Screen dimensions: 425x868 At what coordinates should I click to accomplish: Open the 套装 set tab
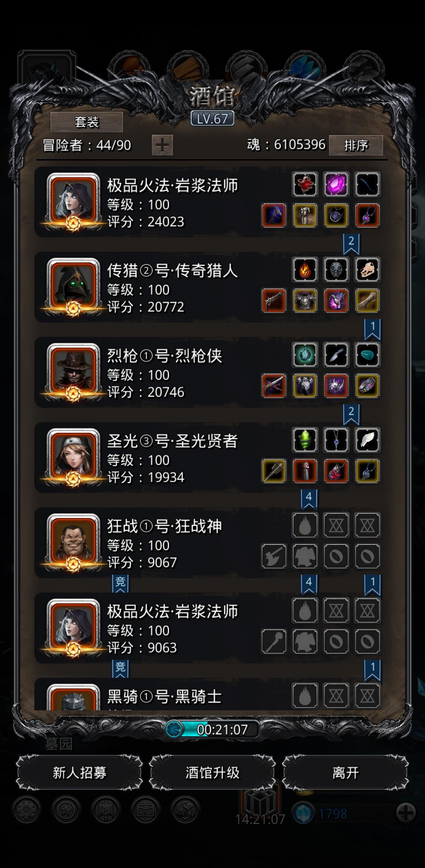click(87, 122)
